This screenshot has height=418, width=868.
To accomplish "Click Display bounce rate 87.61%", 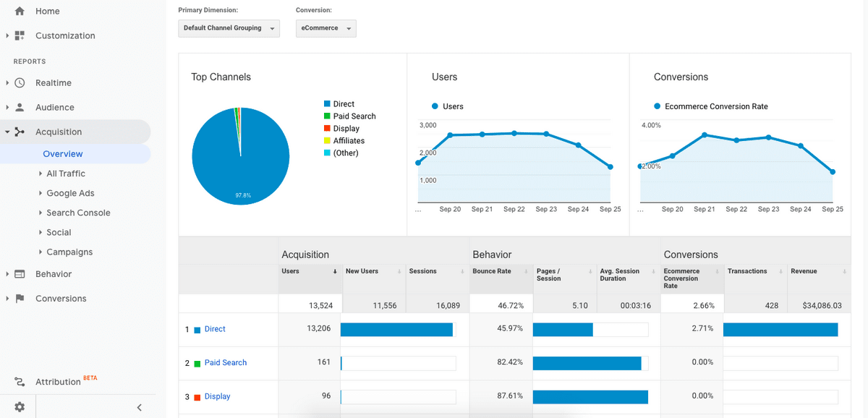I will [x=510, y=396].
